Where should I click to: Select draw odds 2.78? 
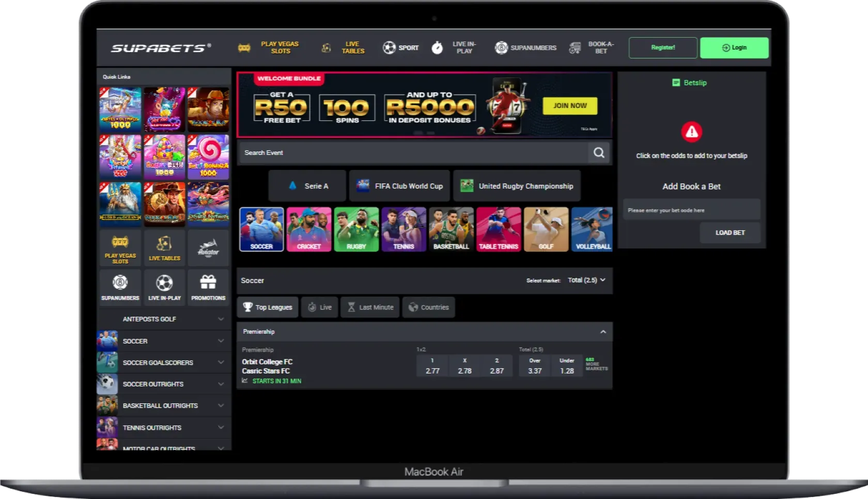point(464,366)
